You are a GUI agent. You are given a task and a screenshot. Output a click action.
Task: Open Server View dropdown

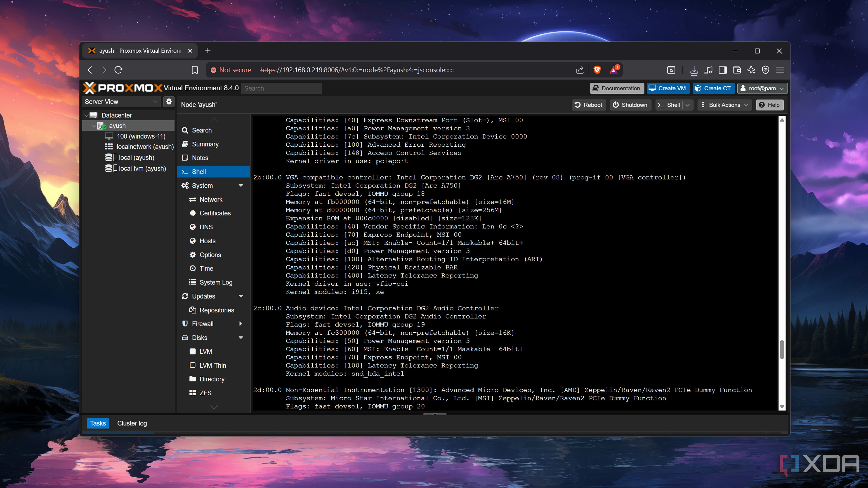pyautogui.click(x=121, y=101)
